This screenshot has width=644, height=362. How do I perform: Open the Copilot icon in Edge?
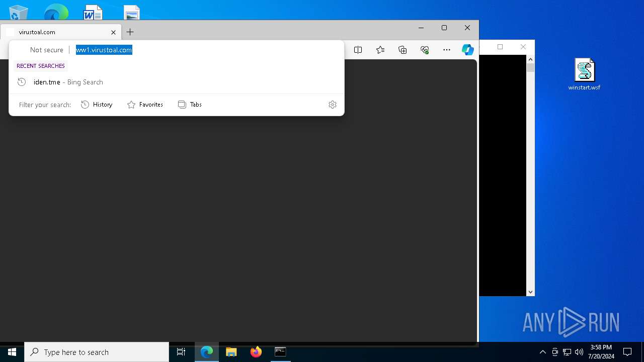pyautogui.click(x=468, y=50)
